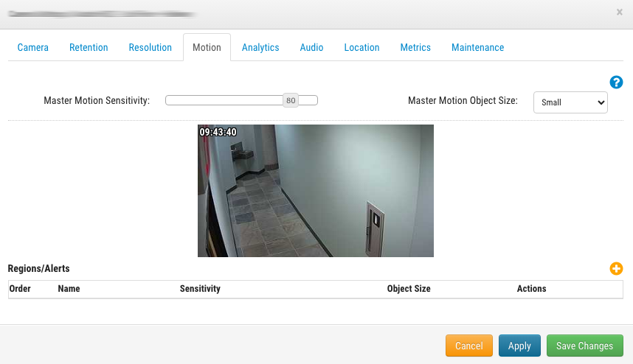Go to the Analytics tab

260,47
